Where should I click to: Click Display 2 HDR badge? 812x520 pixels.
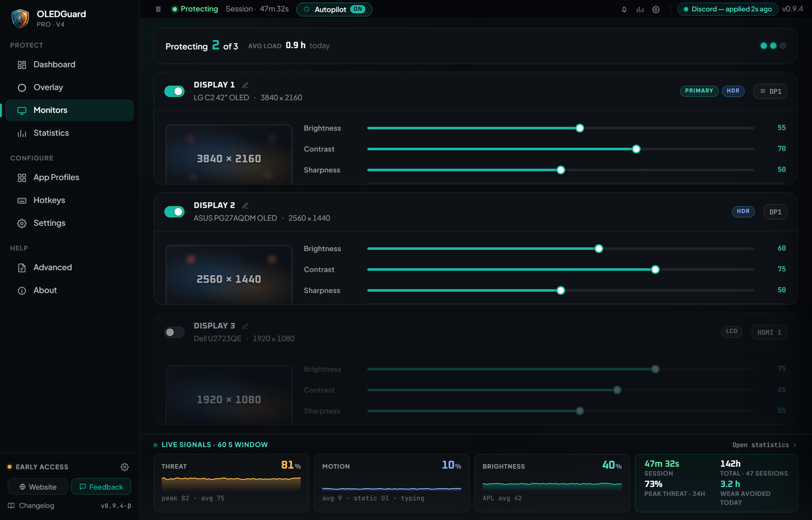click(x=743, y=211)
